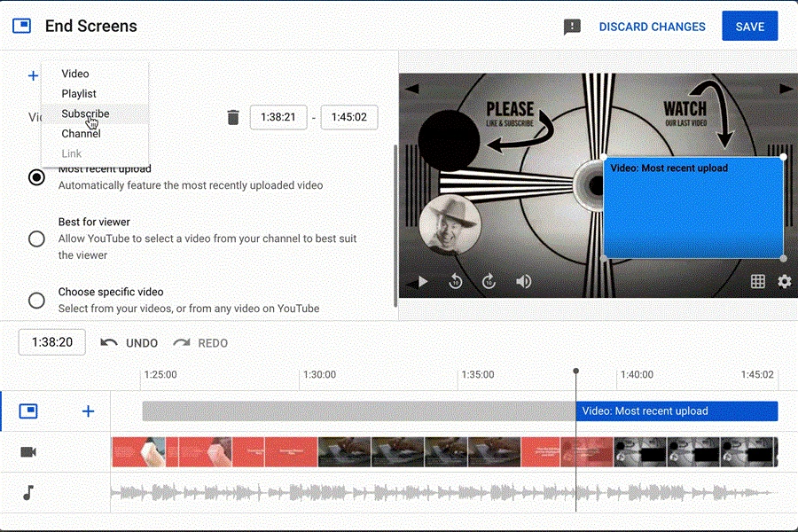Rewind 10 seconds in preview

456,281
